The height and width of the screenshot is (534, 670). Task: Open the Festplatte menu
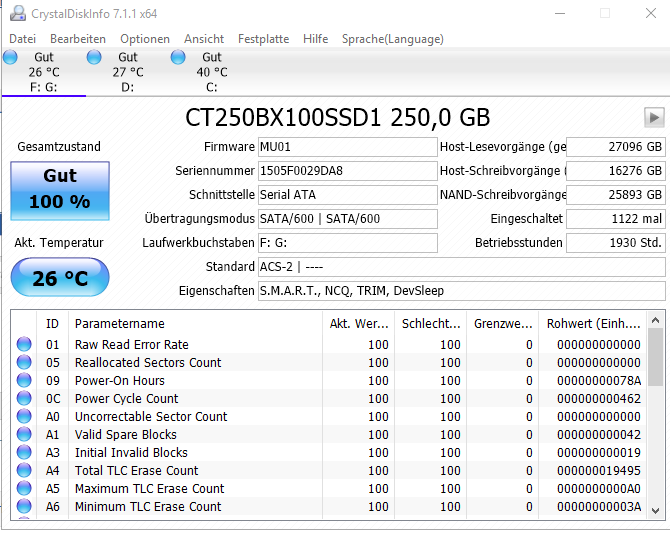(x=263, y=39)
